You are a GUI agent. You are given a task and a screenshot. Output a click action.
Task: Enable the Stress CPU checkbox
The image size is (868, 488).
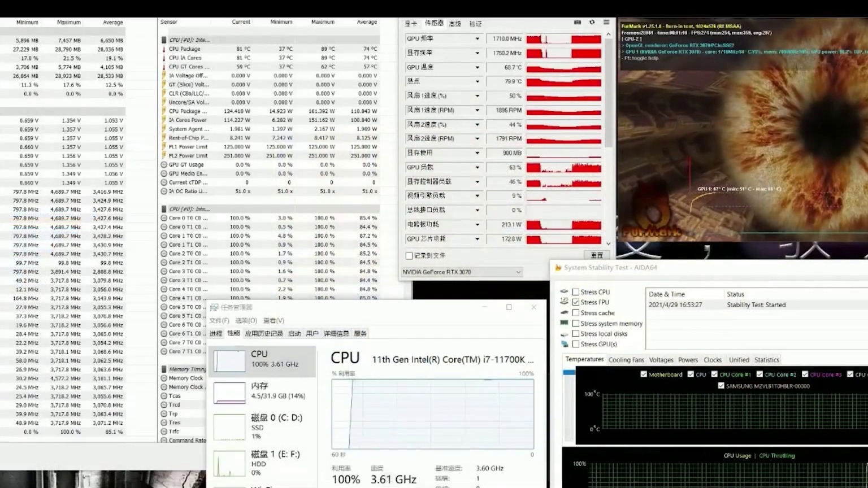tap(575, 291)
